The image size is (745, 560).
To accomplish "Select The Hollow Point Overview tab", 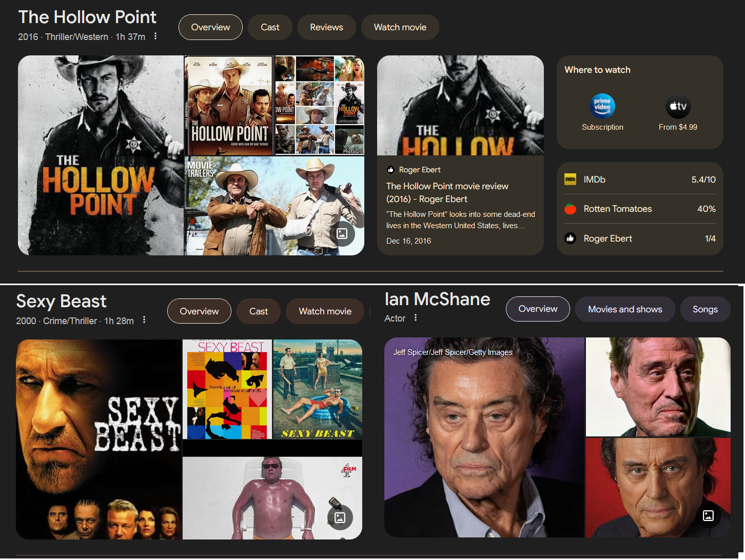I will tap(210, 27).
